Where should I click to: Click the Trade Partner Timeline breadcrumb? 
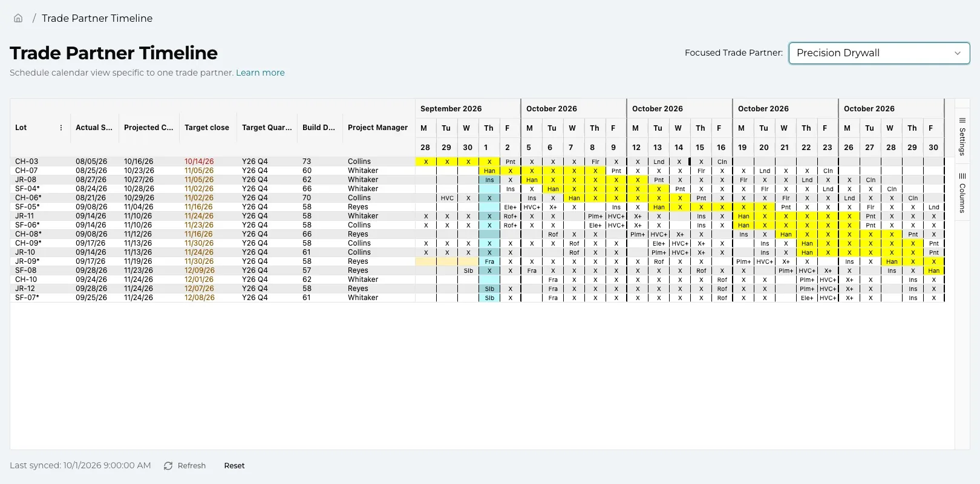coord(97,18)
